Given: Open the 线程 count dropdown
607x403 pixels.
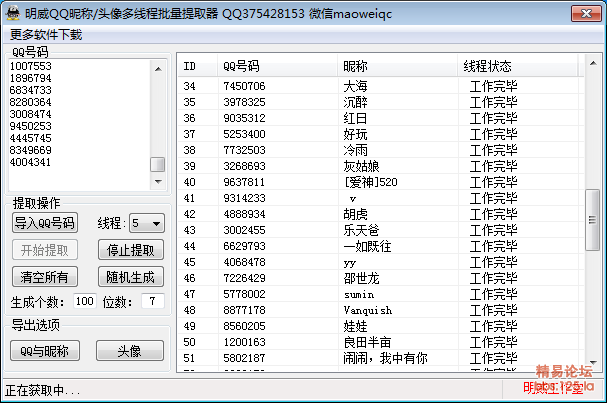Looking at the screenshot, I should 147,223.
